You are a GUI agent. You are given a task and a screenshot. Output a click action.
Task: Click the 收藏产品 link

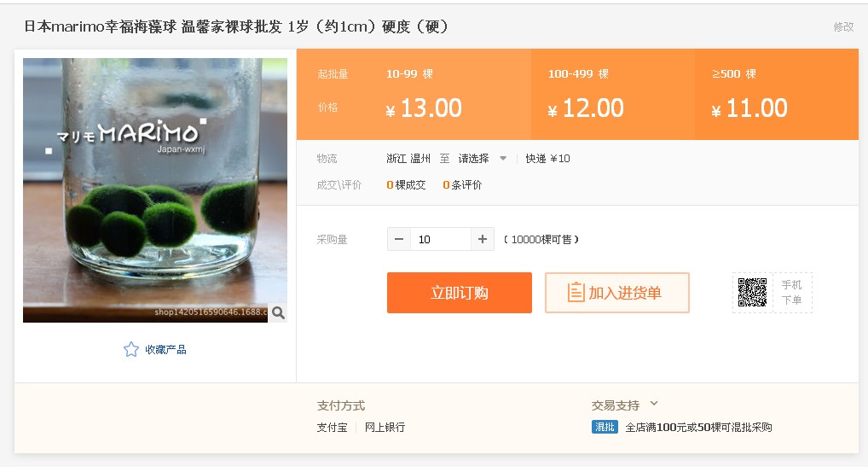coord(165,349)
